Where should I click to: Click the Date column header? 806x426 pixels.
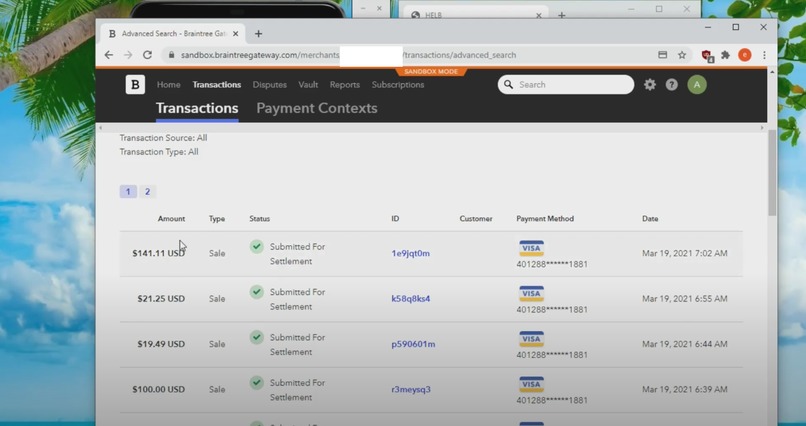point(650,219)
